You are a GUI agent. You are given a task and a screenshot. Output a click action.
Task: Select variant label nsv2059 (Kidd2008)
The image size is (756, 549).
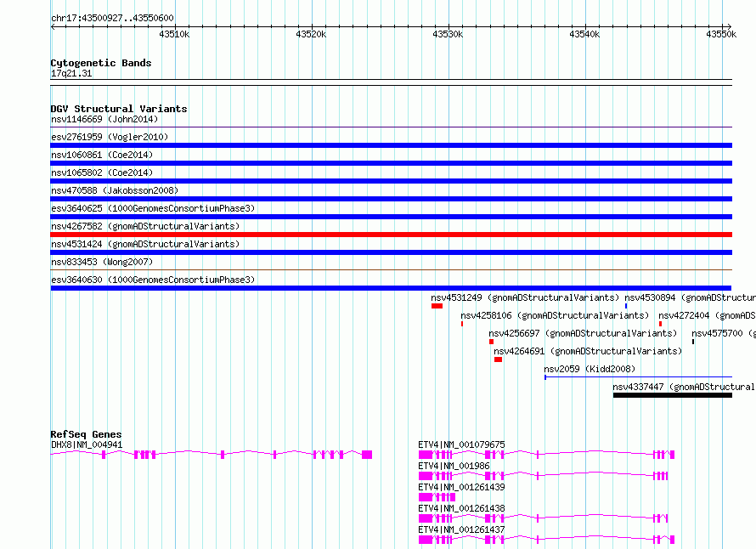point(590,369)
